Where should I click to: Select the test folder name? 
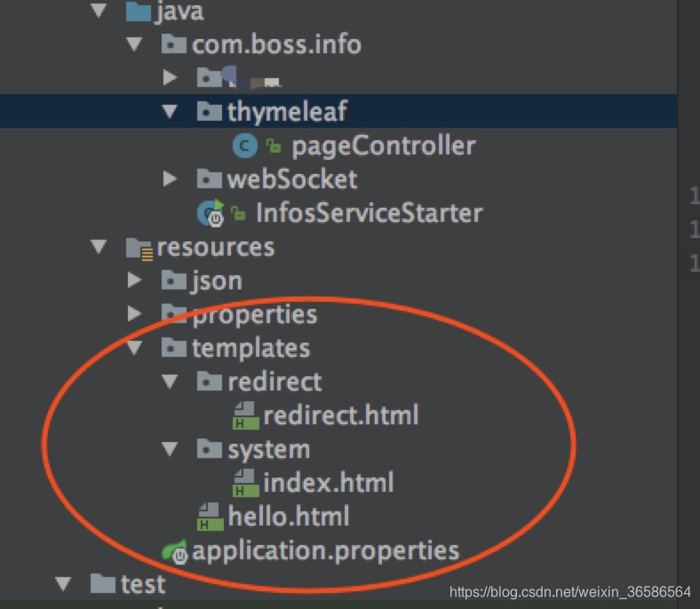tap(143, 584)
